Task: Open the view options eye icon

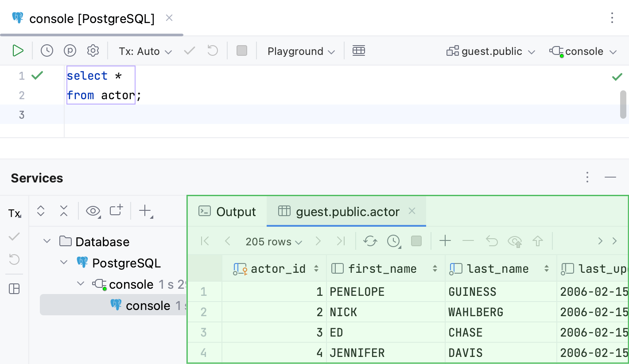Action: [x=93, y=211]
